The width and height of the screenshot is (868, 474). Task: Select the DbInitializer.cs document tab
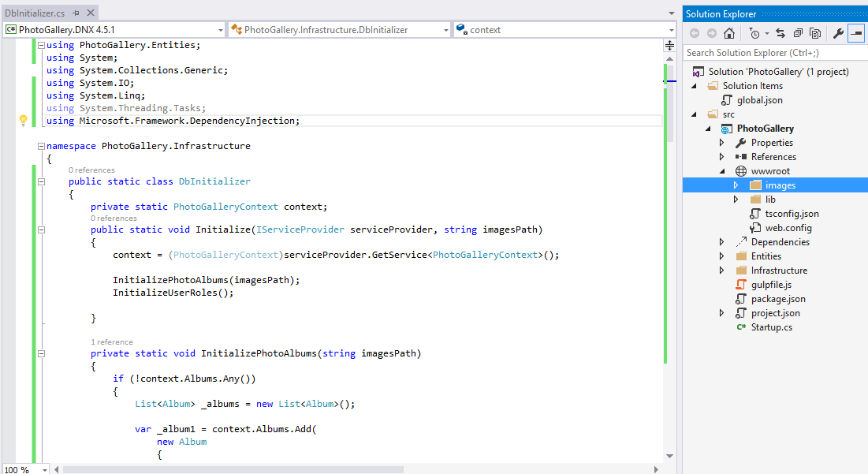[35, 14]
